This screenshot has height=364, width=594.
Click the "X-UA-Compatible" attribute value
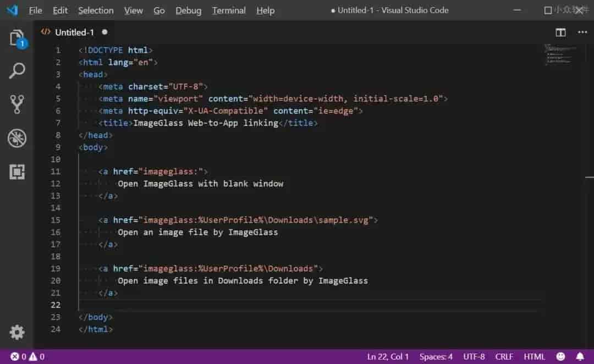(x=226, y=111)
